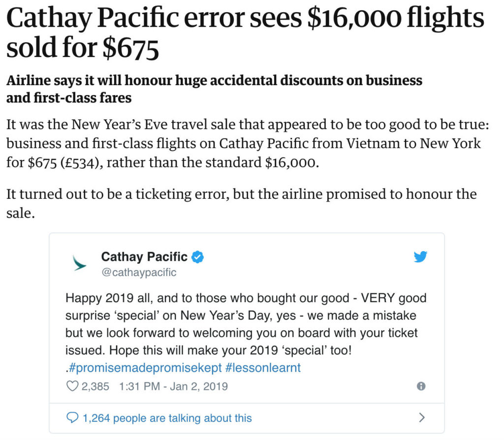Open the #lessonlearnt hashtag link
This screenshot has width=504, height=440.
263,367
